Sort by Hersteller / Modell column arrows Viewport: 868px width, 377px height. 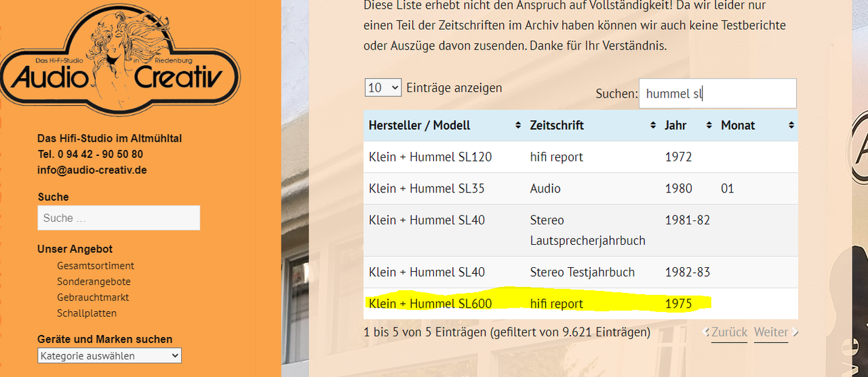(518, 125)
